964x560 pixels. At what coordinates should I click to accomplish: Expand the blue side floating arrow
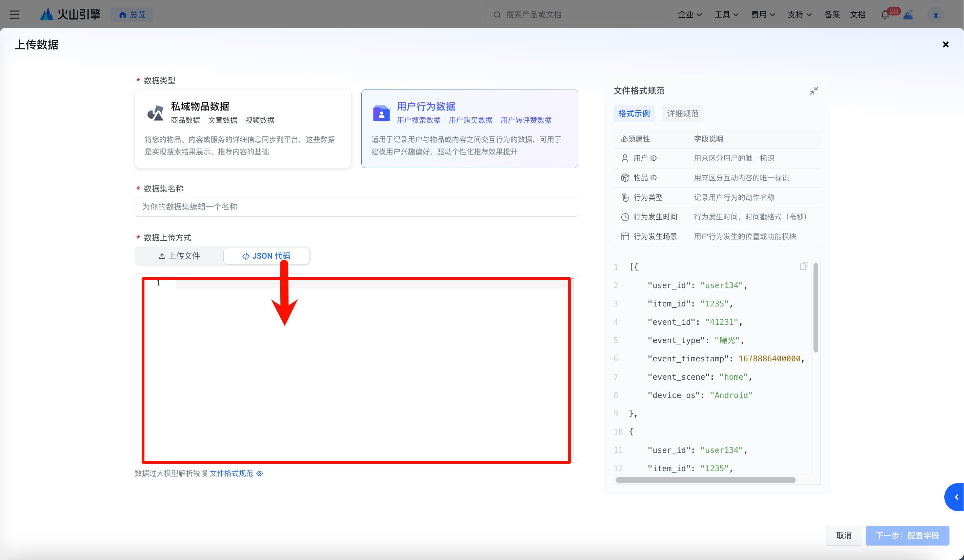pyautogui.click(x=956, y=497)
